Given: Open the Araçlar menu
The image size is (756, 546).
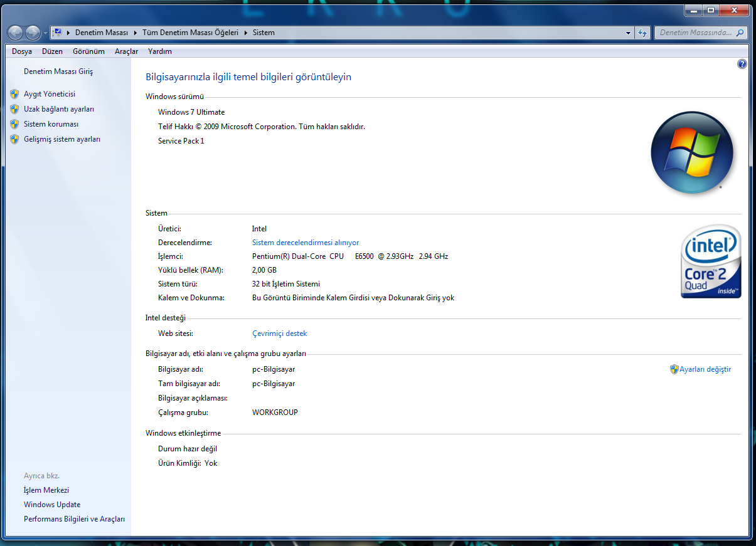Looking at the screenshot, I should [126, 51].
